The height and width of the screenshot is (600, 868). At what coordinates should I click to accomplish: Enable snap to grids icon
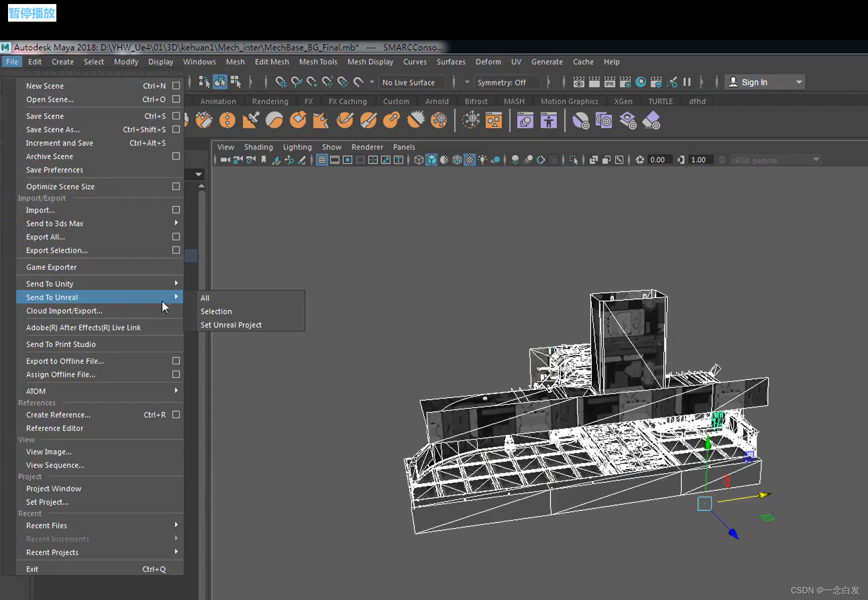281,82
